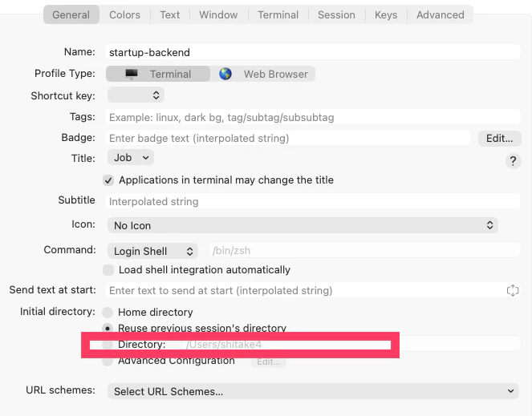532x416 pixels.
Task: Select Terminal profile type
Action: click(x=158, y=74)
